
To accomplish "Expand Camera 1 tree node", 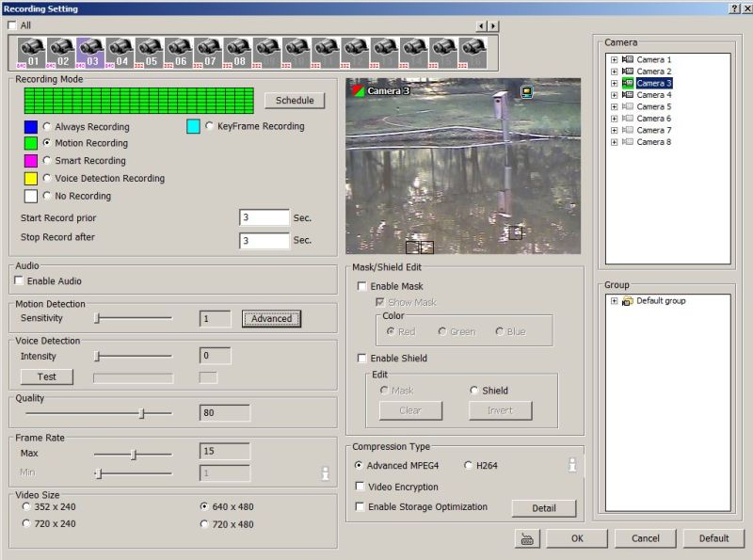I will [615, 60].
